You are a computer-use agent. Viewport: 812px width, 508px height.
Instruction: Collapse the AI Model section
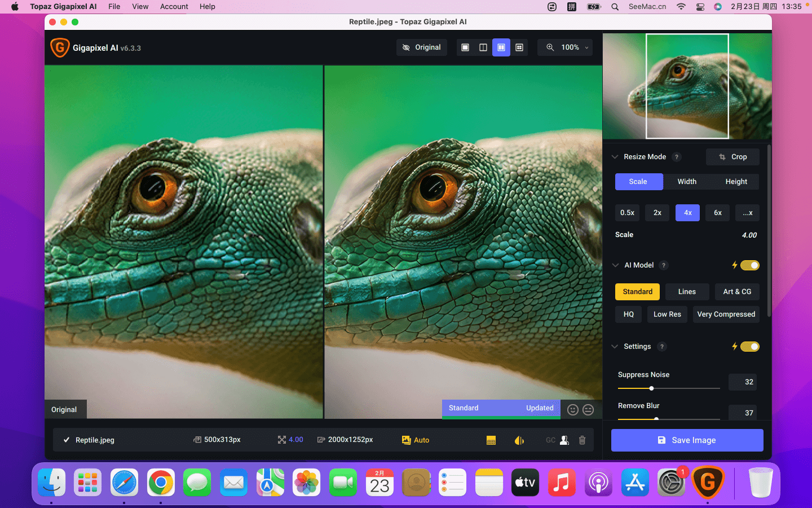coord(615,265)
